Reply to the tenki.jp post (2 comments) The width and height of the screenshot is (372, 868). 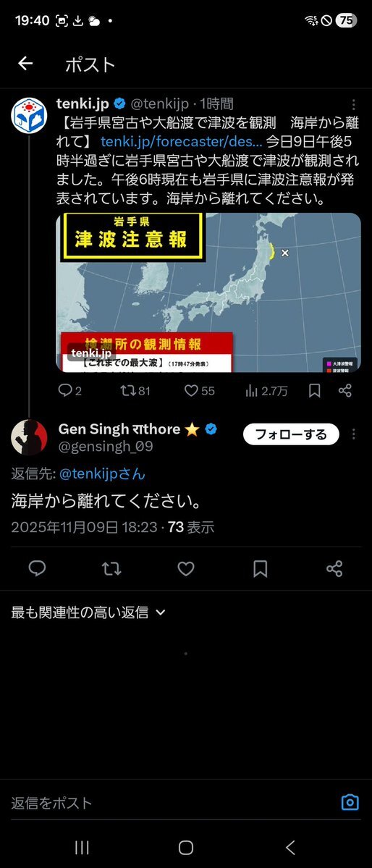tap(69, 392)
